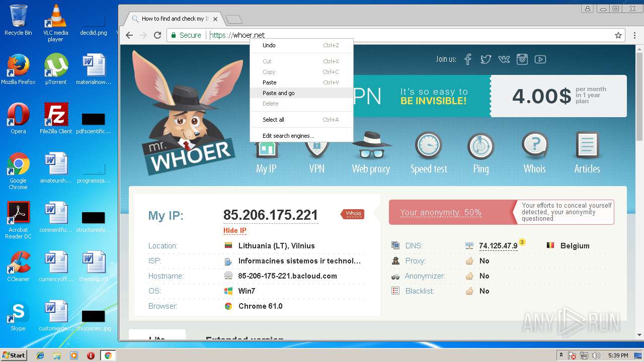Viewport: 644px width, 362px height.
Task: Click hostname 85-206-175-221.bacloud.com text
Action: 287,276
